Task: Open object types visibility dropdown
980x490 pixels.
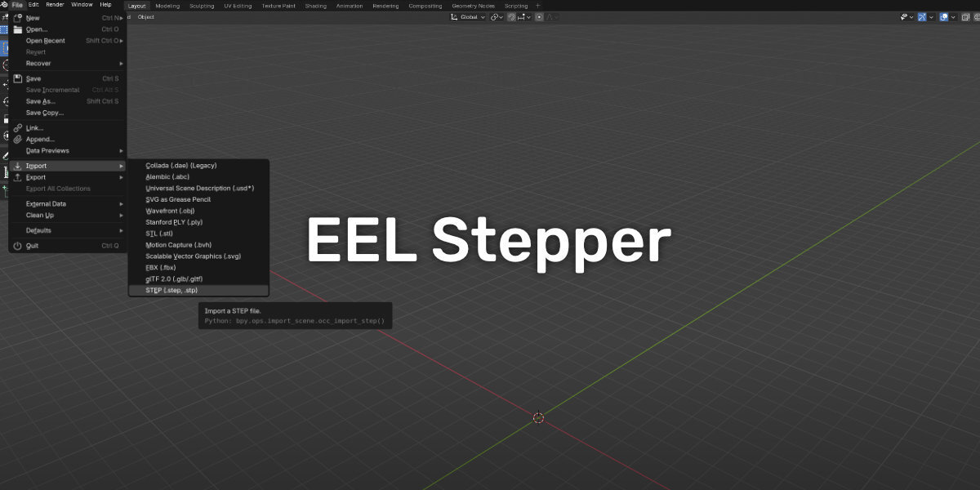Action: pos(906,17)
